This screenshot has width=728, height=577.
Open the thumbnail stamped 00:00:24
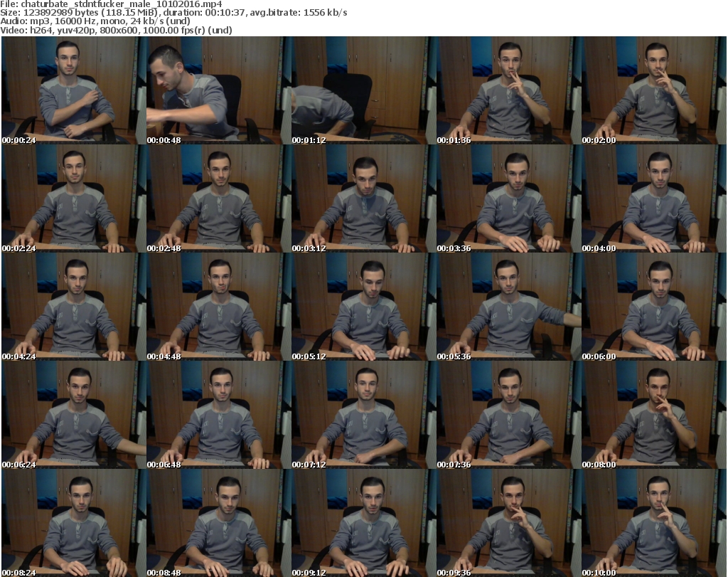pyautogui.click(x=73, y=90)
